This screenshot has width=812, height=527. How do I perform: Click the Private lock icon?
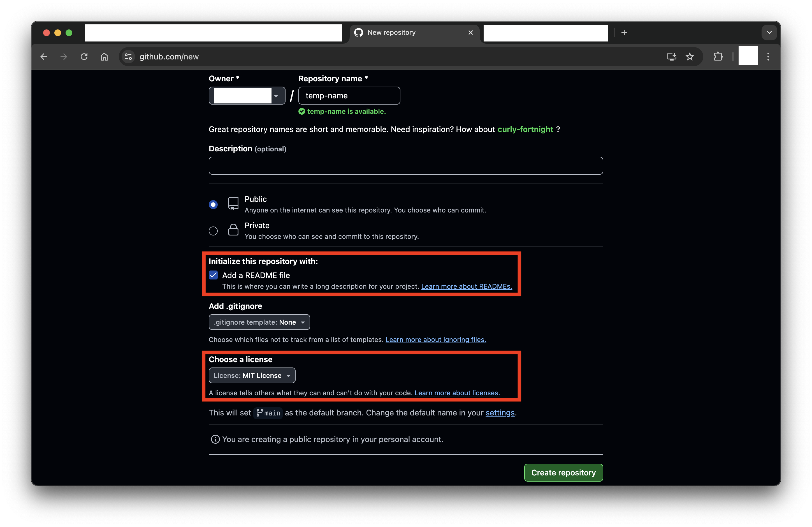[233, 230]
